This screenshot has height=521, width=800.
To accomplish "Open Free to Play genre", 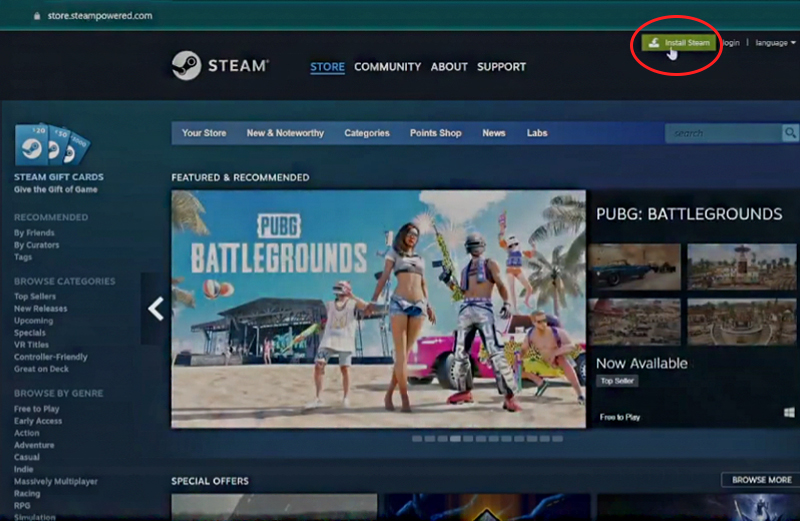I will click(x=37, y=409).
